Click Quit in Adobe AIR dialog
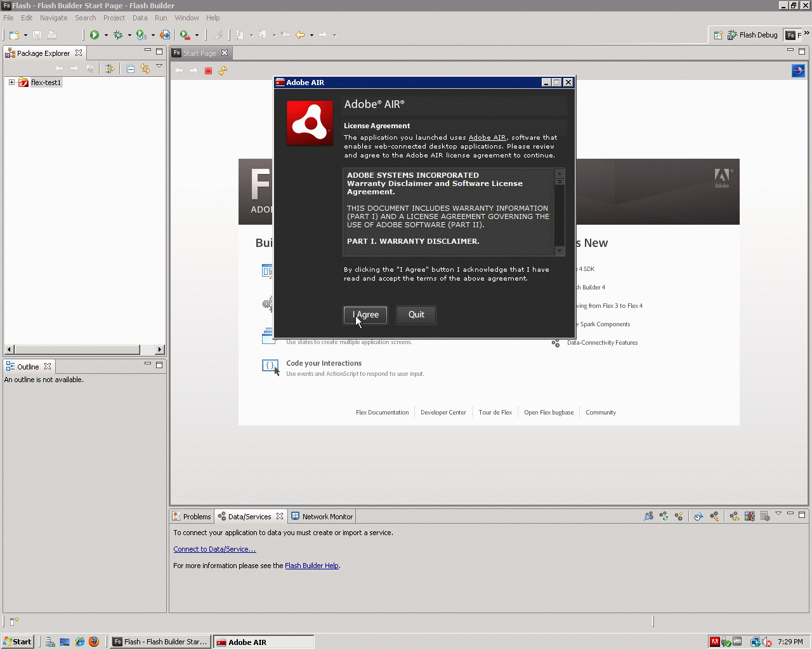 [416, 315]
